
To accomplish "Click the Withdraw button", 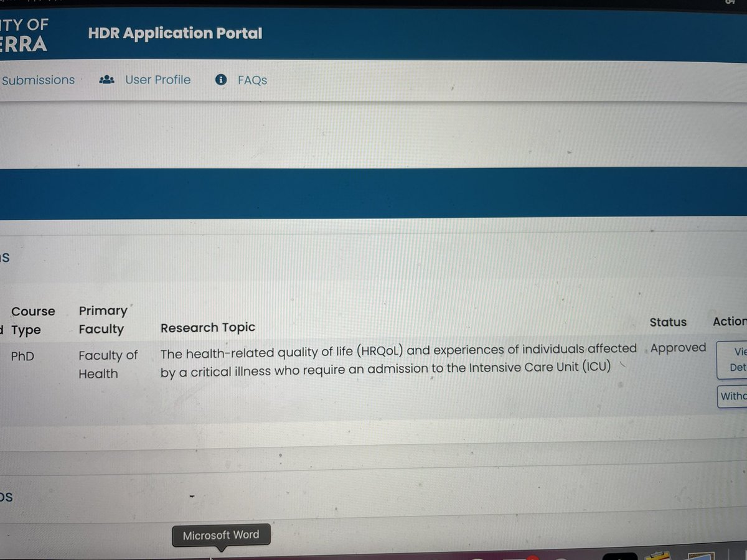I will 732,396.
